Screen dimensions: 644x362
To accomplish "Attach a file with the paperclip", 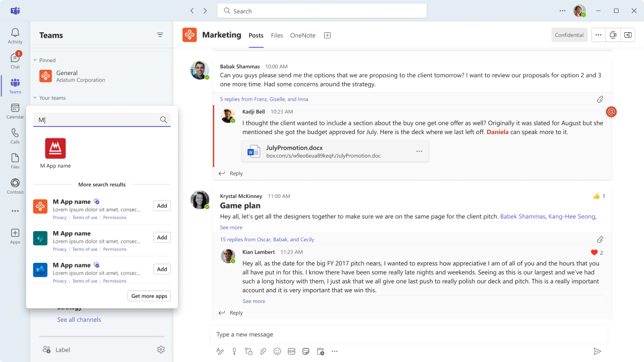I will pyautogui.click(x=263, y=351).
